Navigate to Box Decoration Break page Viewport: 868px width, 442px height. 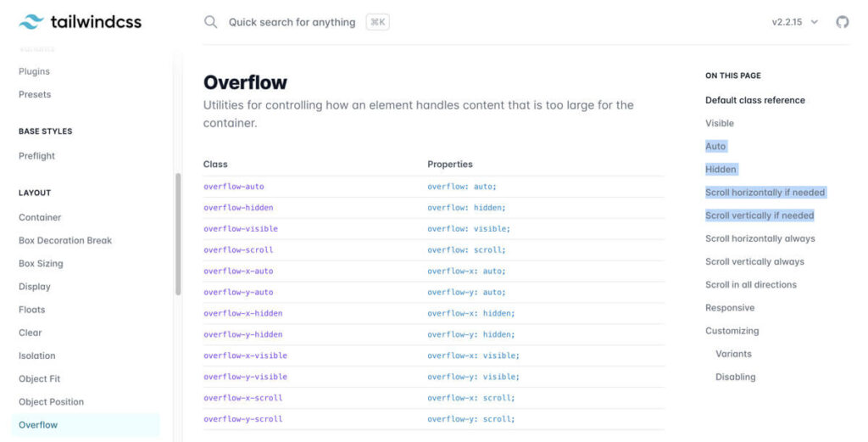pyautogui.click(x=65, y=240)
